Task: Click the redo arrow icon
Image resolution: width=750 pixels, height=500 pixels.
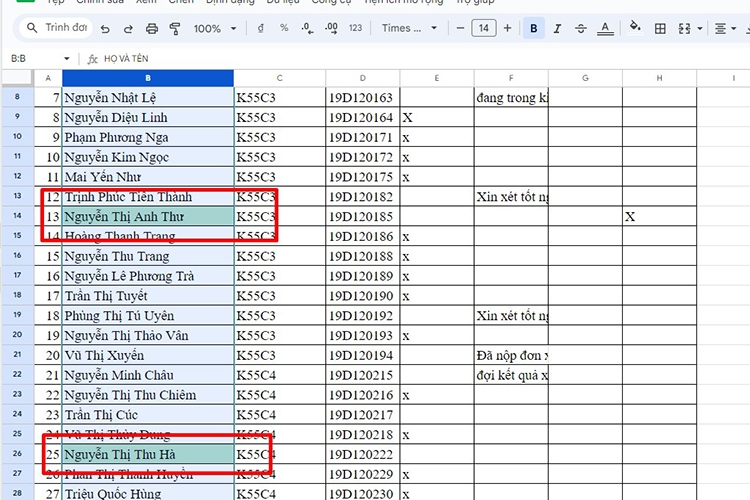Action: tap(128, 29)
